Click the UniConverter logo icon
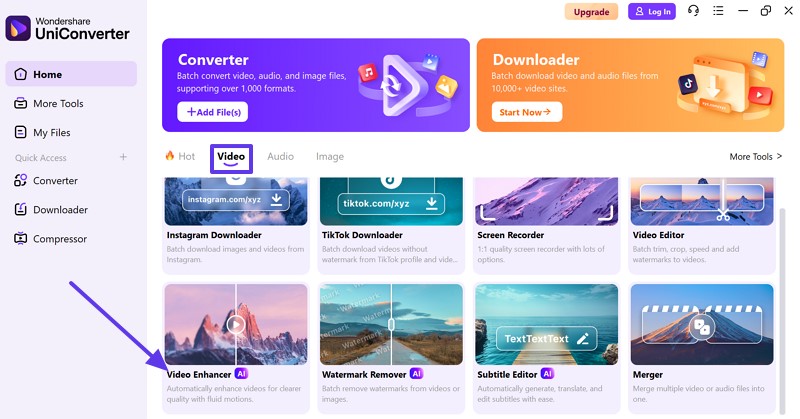This screenshot has width=800, height=419. pyautogui.click(x=18, y=28)
